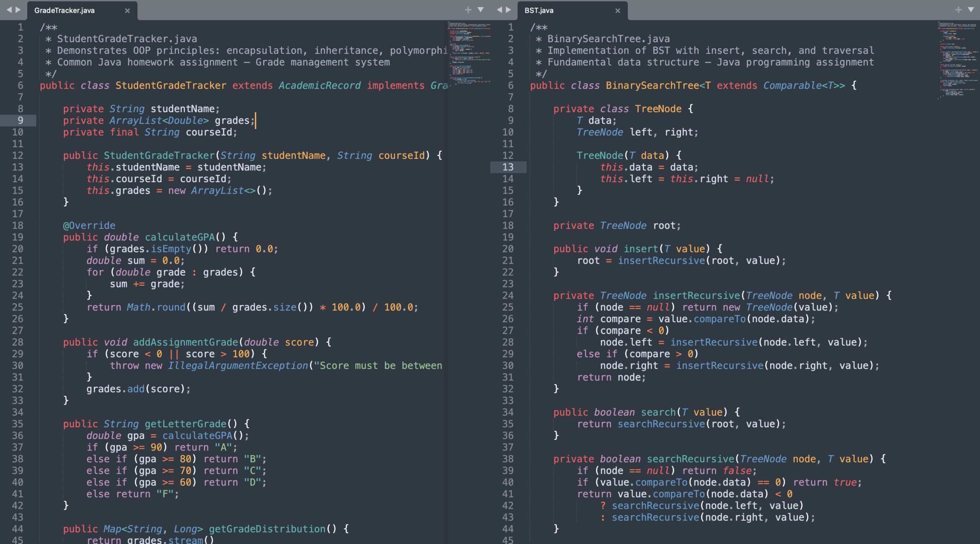Close the BST.java tab

pyautogui.click(x=617, y=11)
